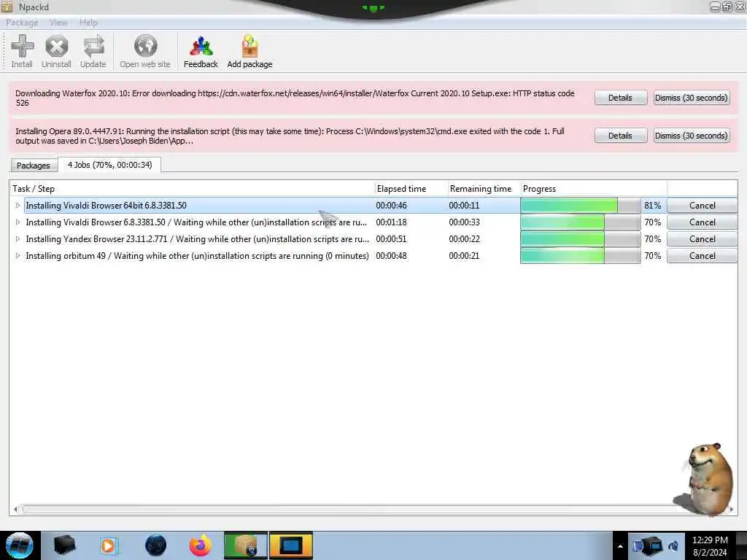Cancel the orbitum 49 installation job
This screenshot has width=747, height=560.
pos(703,256)
